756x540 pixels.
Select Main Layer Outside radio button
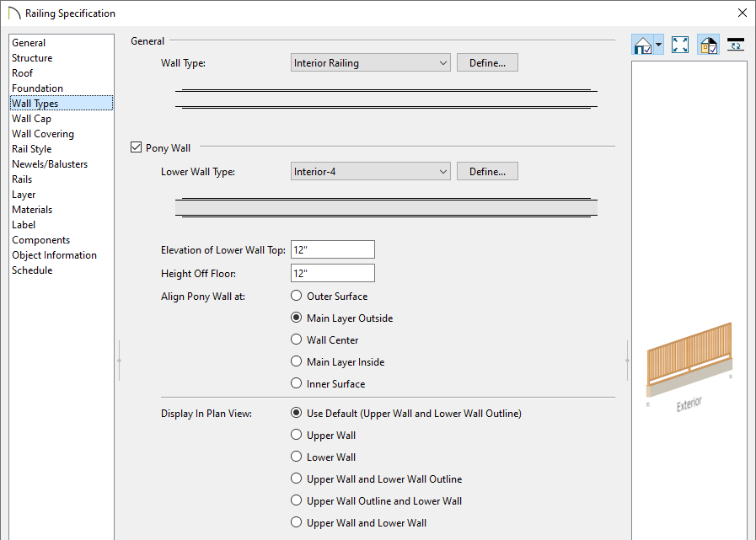point(296,318)
